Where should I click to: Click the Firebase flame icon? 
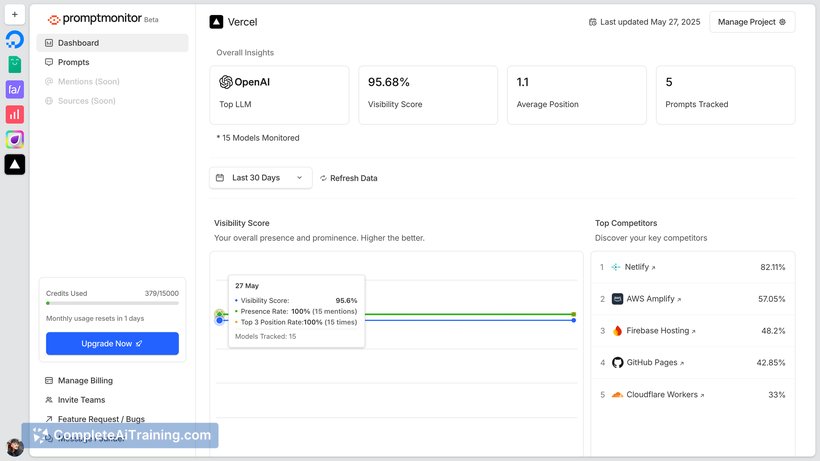[618, 331]
